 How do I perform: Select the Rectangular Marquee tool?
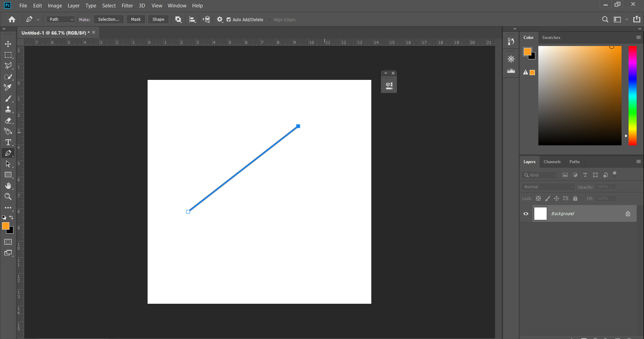pyautogui.click(x=8, y=55)
